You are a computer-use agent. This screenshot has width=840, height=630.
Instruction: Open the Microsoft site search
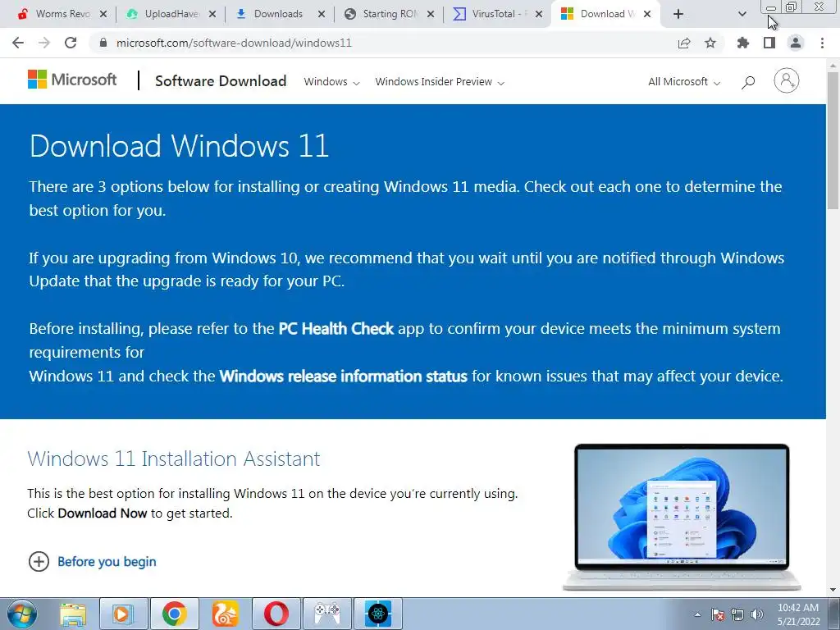click(x=748, y=82)
